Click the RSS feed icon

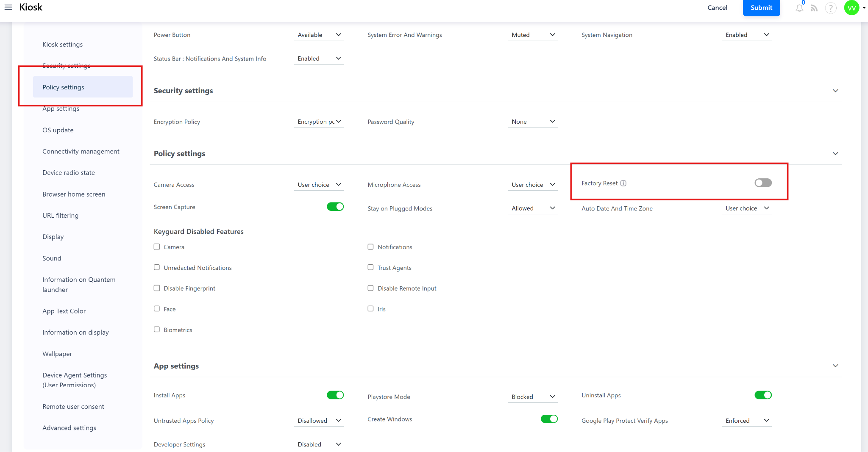tap(814, 8)
